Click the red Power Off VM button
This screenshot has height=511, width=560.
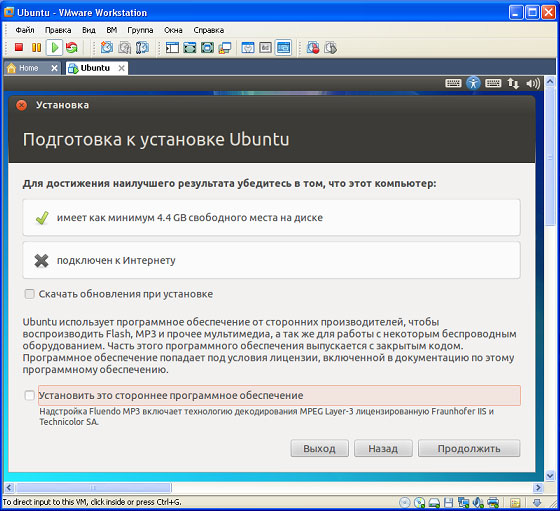pyautogui.click(x=19, y=47)
